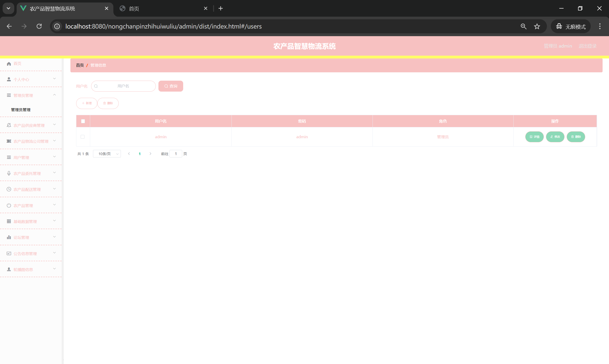Image resolution: width=609 pixels, height=364 pixels.
Task: Click the search magnifier icon in username field
Action: pyautogui.click(x=96, y=86)
